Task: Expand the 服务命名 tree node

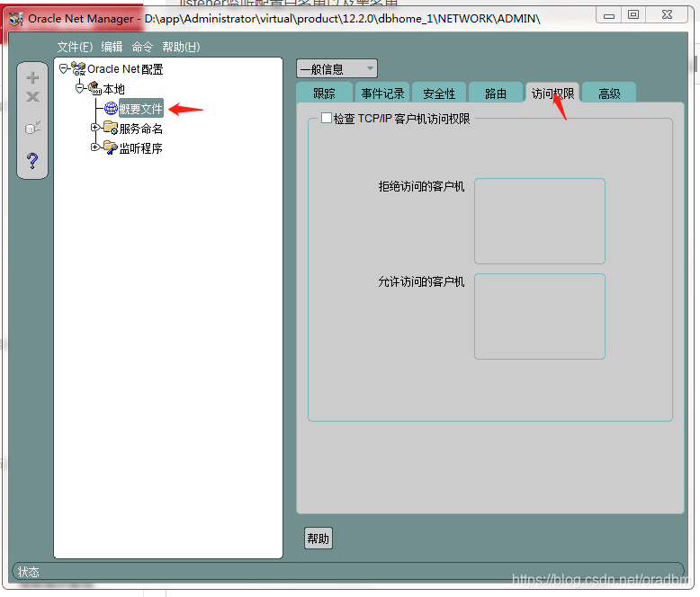Action: (94, 128)
